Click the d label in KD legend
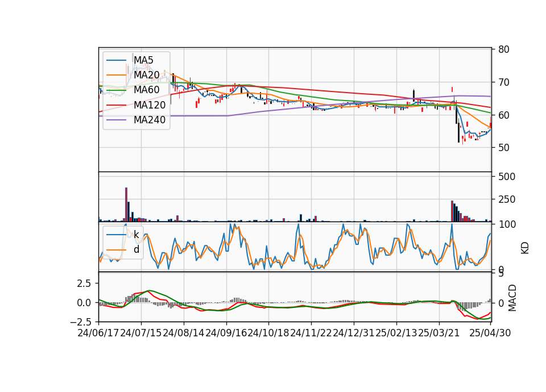This screenshot has width=546, height=392. pos(136,249)
